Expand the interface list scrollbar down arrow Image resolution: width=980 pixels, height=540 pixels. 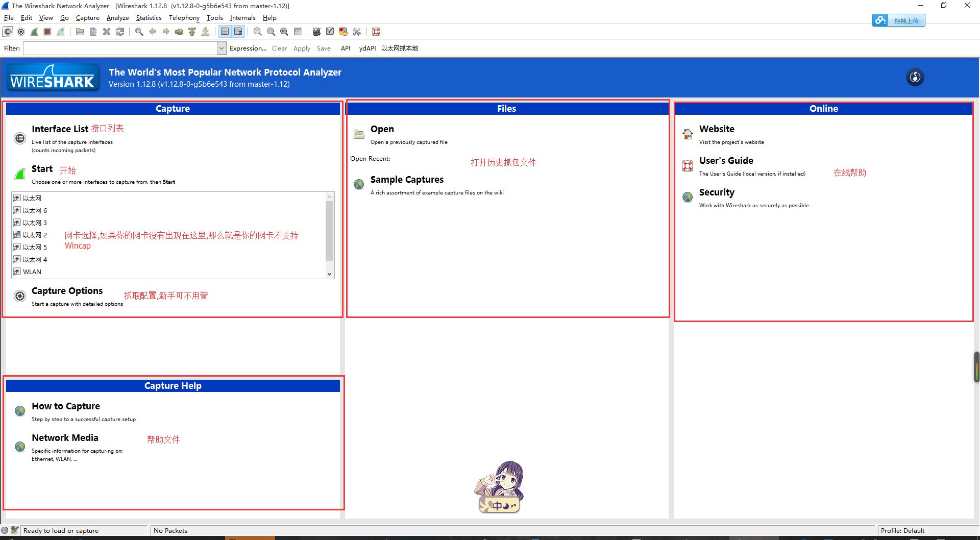point(329,274)
